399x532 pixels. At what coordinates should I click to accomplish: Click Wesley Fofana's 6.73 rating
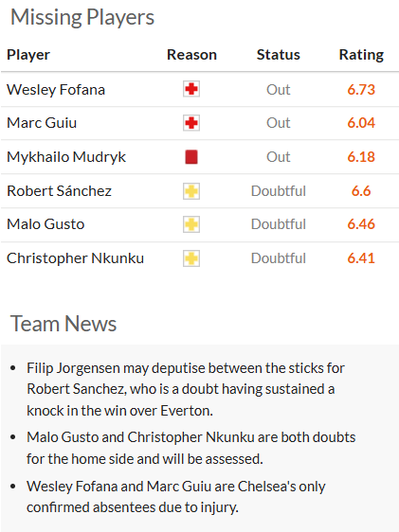(361, 90)
